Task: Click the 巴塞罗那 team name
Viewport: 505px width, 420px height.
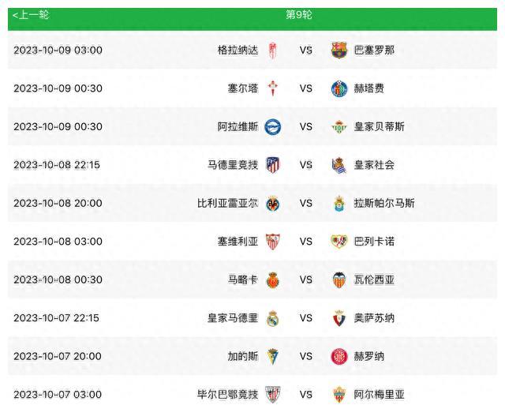Action: (374, 50)
